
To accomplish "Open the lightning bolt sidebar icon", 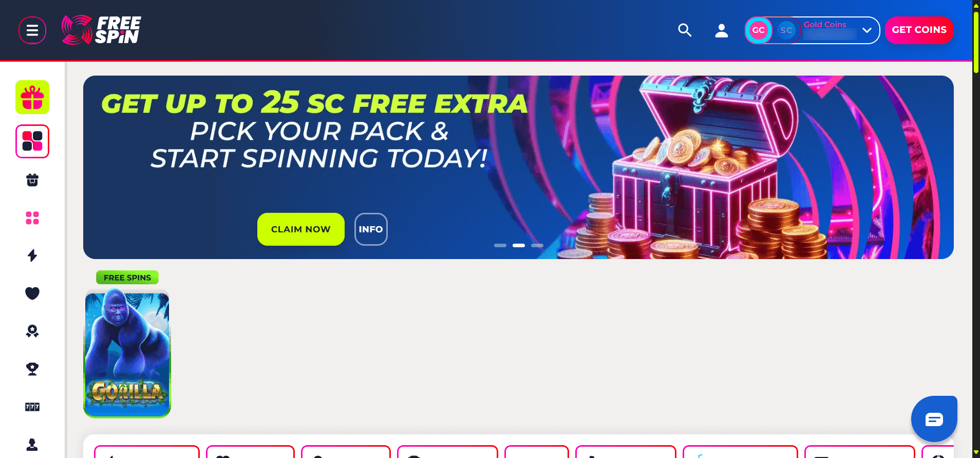I will [32, 255].
